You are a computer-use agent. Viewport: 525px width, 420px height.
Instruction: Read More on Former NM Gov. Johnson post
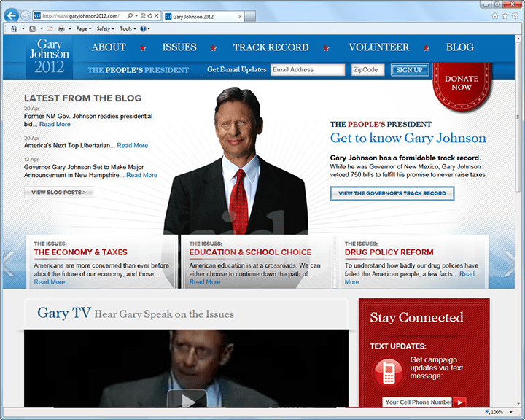click(x=55, y=124)
